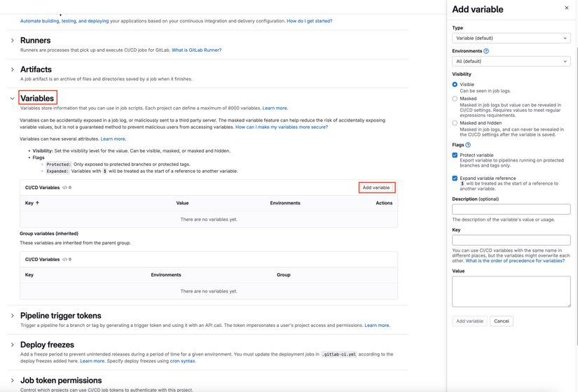Choose Masked and hidden option
The image size is (578, 392).
(x=455, y=123)
